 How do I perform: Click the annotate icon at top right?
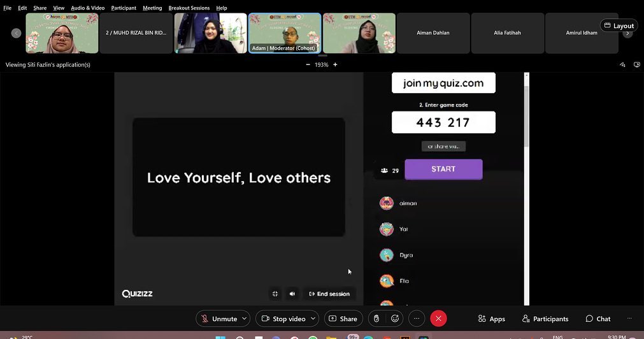[622, 64]
